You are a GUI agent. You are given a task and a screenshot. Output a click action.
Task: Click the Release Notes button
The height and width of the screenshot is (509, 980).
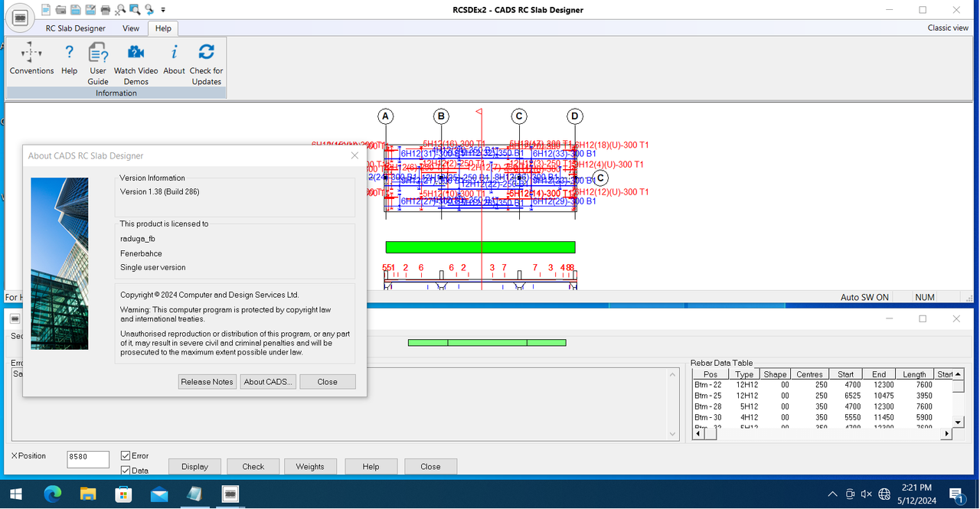pyautogui.click(x=207, y=382)
